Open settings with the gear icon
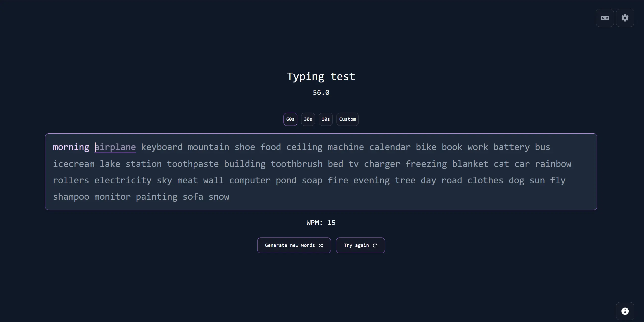This screenshot has height=322, width=644. tap(625, 18)
